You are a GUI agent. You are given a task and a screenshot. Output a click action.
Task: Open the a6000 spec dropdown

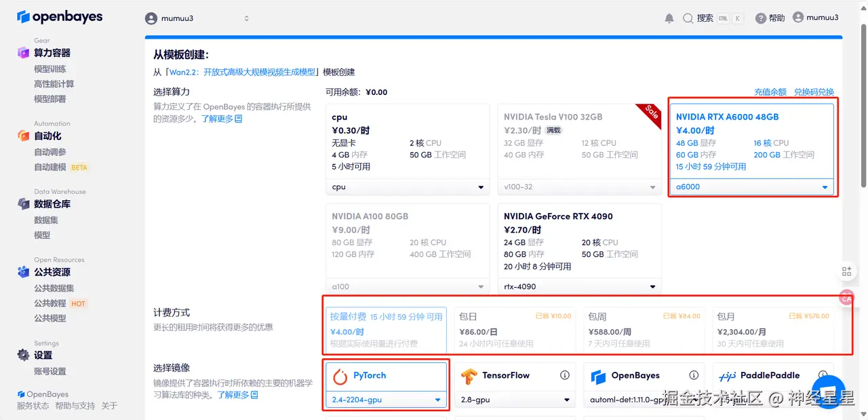pos(751,187)
